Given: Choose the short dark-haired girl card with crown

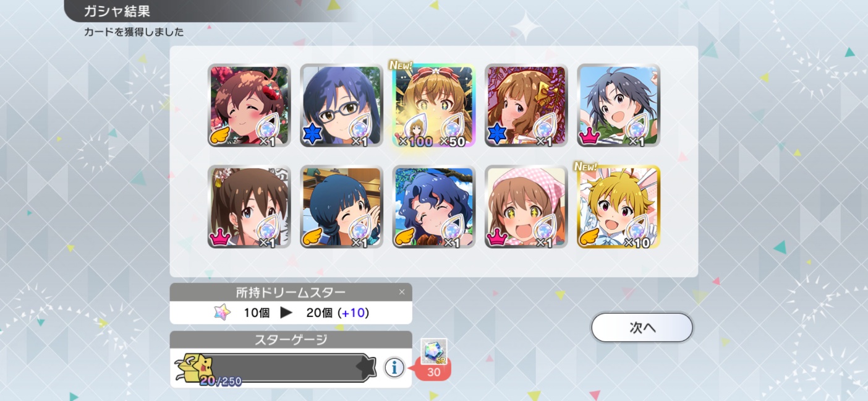Looking at the screenshot, I should point(618,105).
